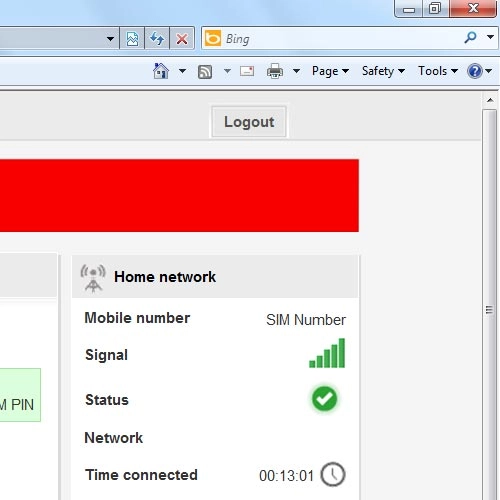500x500 pixels.
Task: Open the Page menu
Action: coord(330,71)
